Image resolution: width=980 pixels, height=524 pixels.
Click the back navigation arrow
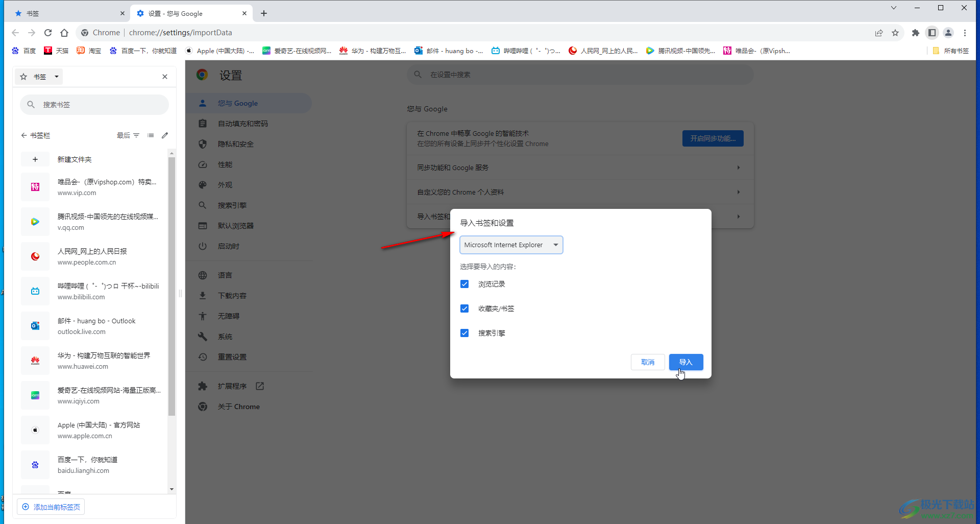coord(15,33)
